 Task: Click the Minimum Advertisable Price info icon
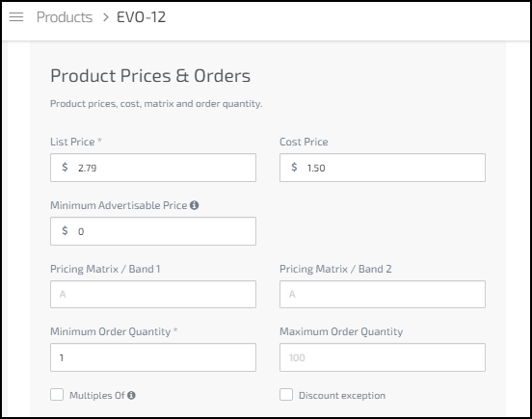(x=194, y=205)
